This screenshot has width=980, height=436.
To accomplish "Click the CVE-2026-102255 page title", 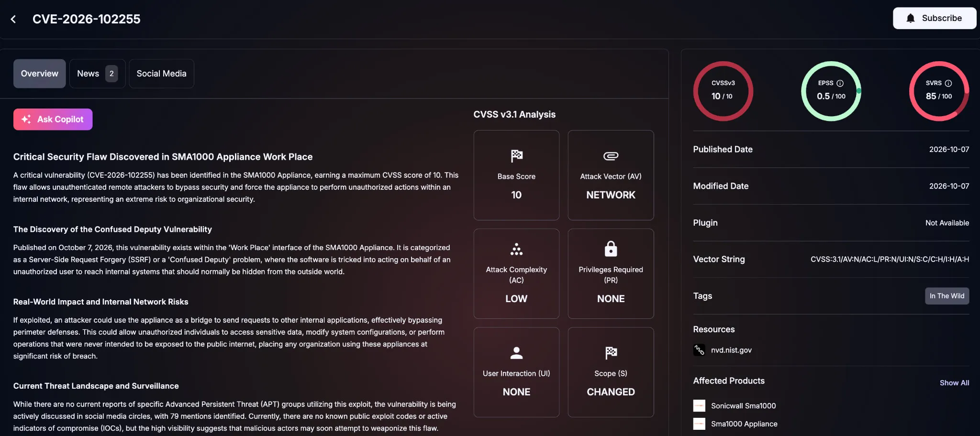I will point(87,19).
